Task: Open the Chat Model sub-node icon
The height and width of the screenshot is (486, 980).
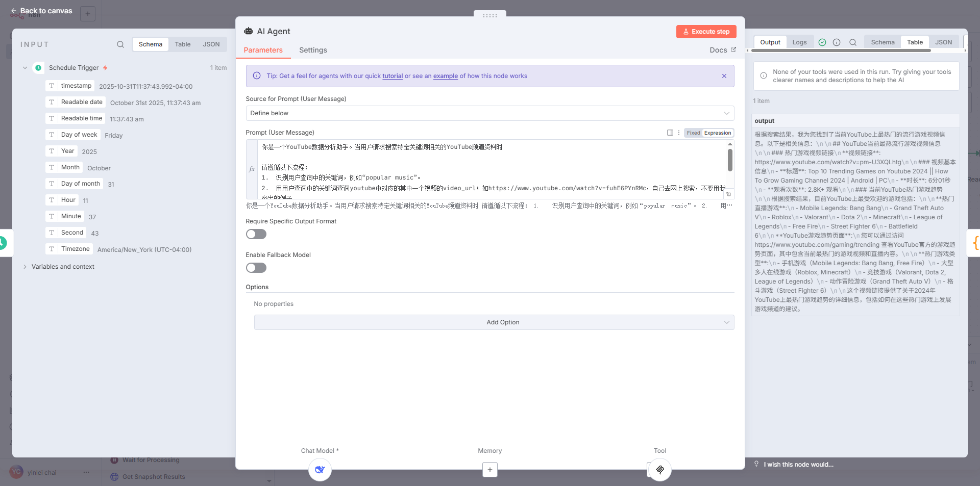Action: pyautogui.click(x=320, y=470)
